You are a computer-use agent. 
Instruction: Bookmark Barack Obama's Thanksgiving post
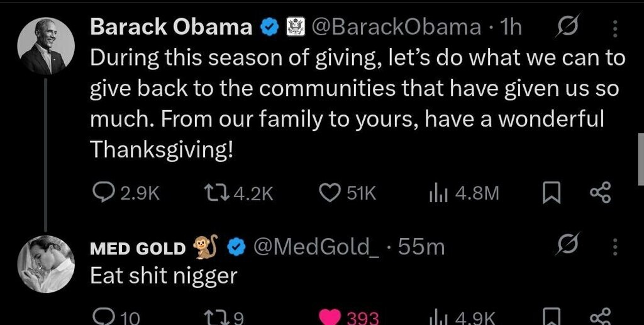[551, 193]
